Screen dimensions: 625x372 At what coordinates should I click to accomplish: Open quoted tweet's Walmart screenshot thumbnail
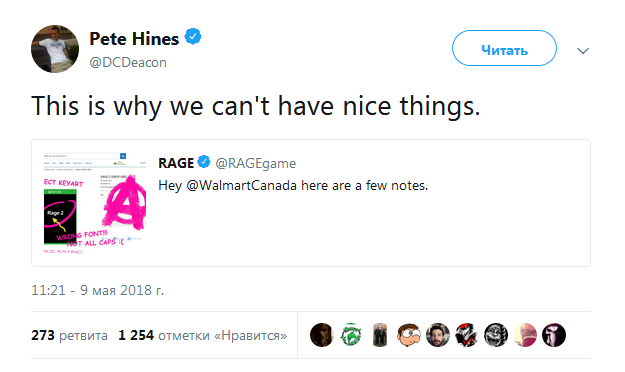95,203
